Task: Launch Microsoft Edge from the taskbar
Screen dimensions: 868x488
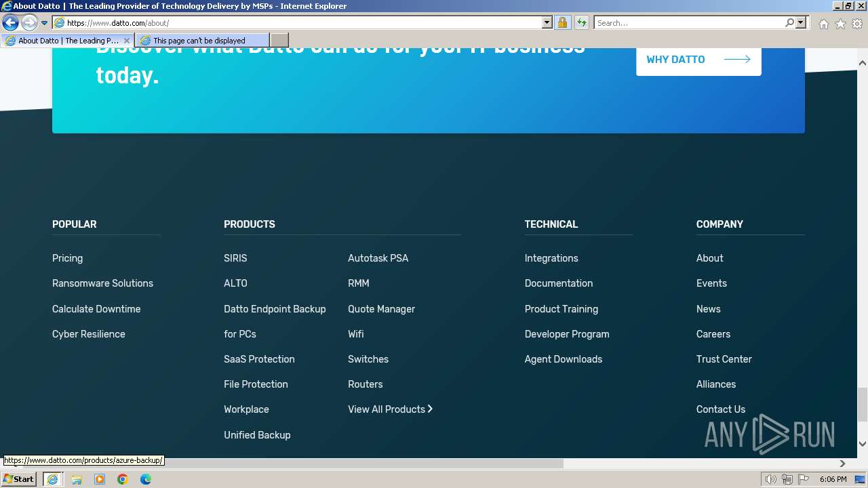Action: [x=146, y=479]
